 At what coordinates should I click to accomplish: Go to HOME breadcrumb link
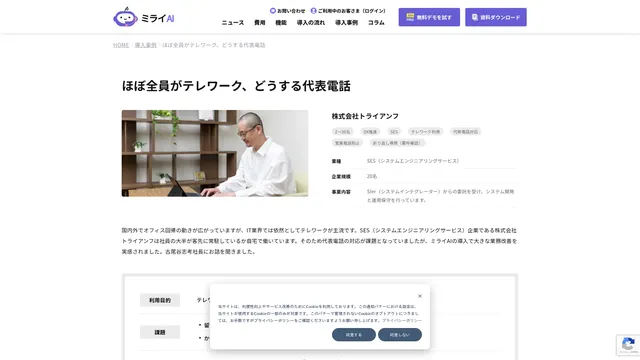coord(121,45)
